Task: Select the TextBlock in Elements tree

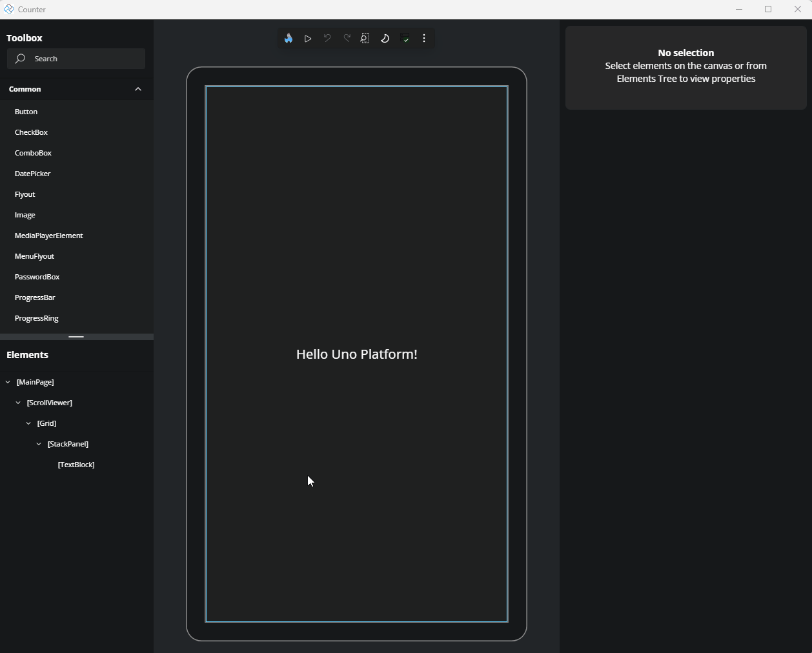Action: click(x=76, y=465)
